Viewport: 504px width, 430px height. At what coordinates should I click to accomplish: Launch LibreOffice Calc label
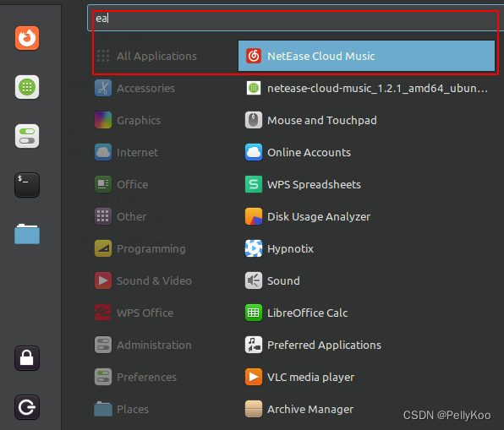[x=308, y=313]
